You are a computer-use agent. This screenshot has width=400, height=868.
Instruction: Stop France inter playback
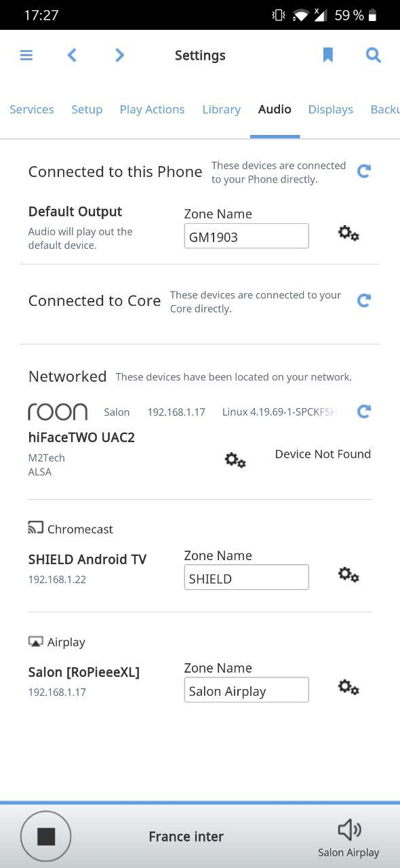point(46,837)
